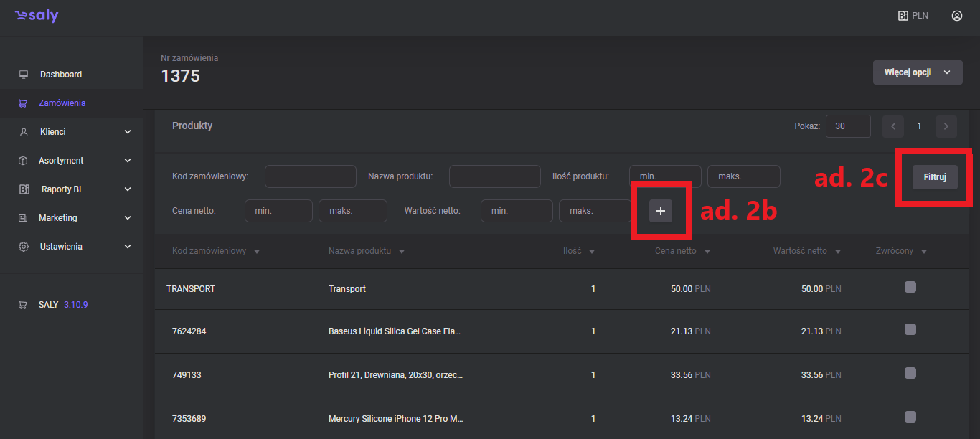Viewport: 980px width, 439px height.
Task: Open Zamówienia in the sidebar
Action: tap(62, 103)
